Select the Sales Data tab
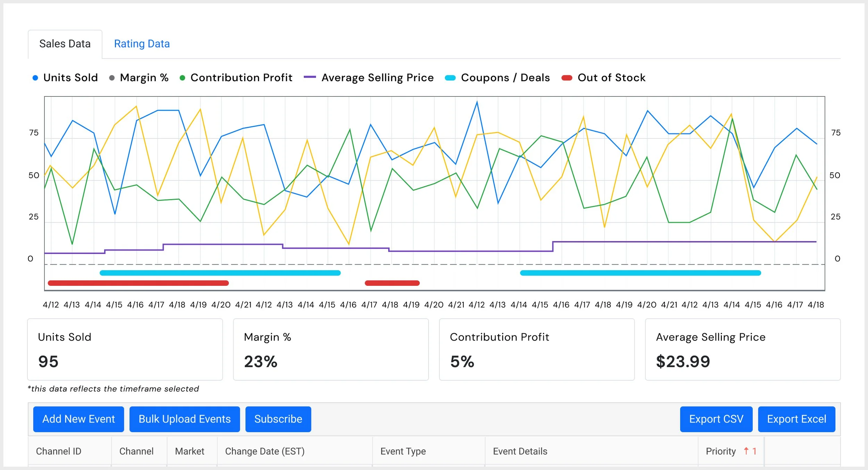868x470 pixels. [x=65, y=44]
